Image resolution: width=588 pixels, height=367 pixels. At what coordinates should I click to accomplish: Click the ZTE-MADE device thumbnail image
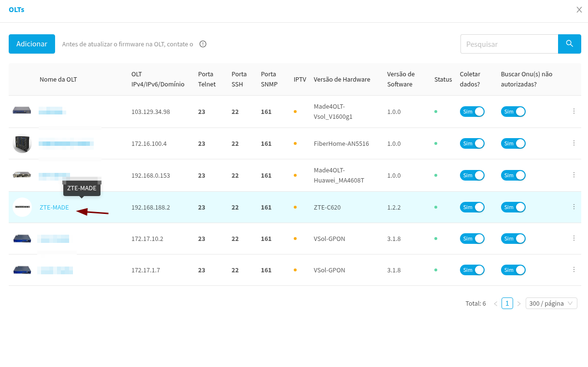tap(22, 207)
